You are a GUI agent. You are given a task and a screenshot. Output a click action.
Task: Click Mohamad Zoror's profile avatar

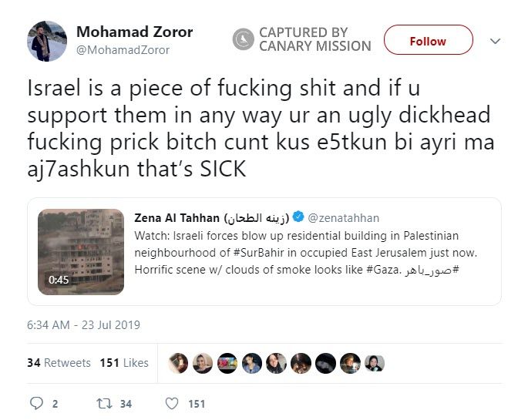[x=48, y=41]
